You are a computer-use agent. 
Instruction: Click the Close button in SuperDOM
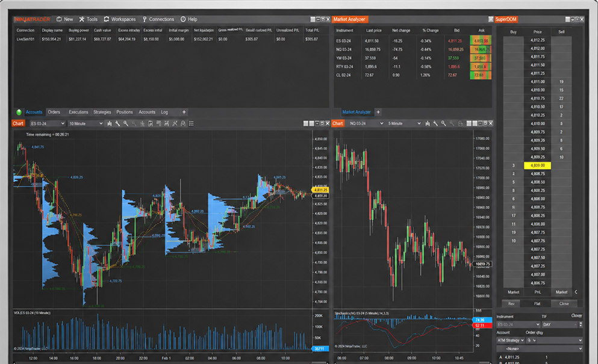click(564, 304)
